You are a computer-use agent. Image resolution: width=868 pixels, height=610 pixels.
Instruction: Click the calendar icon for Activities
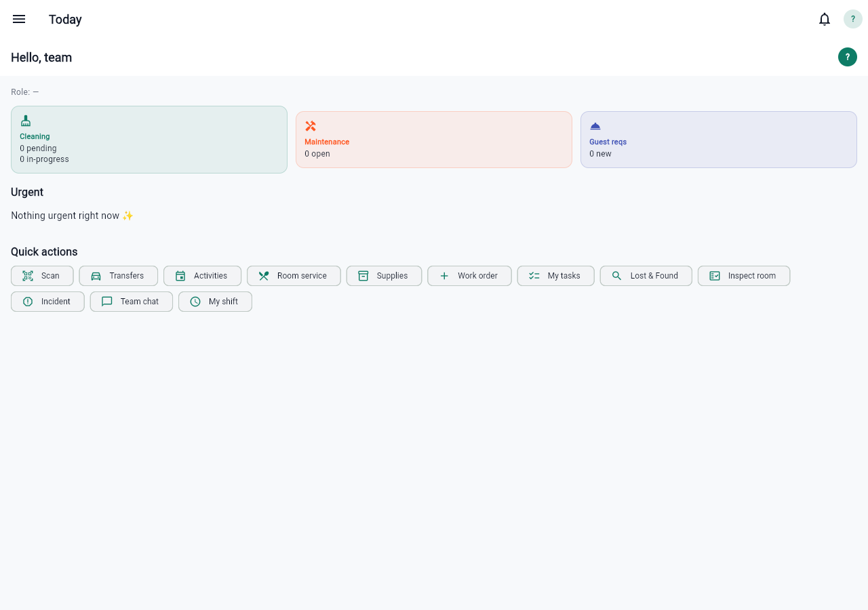[180, 276]
